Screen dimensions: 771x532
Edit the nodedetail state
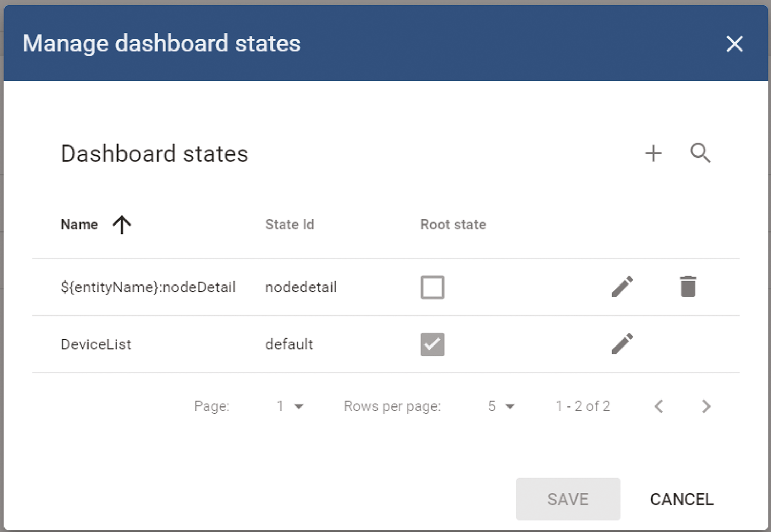click(622, 287)
